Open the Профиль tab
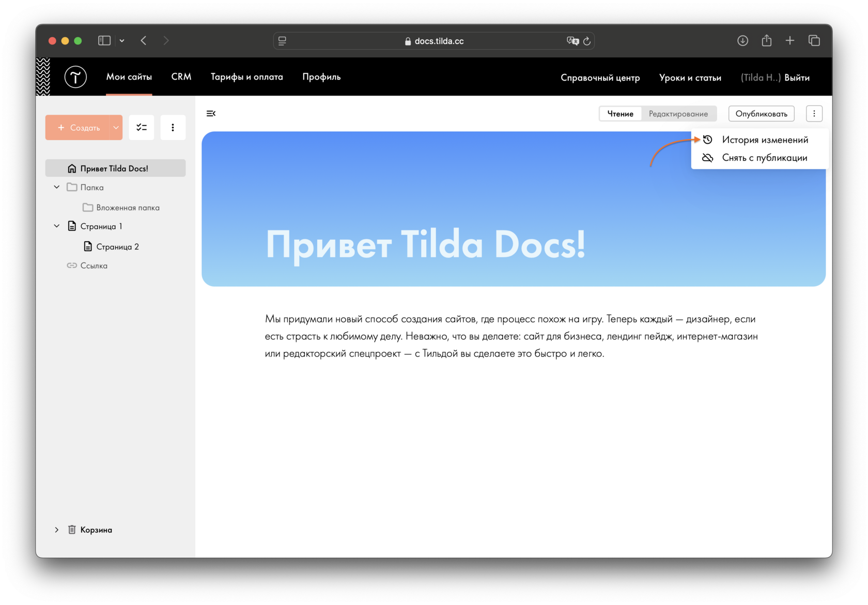The image size is (868, 605). point(321,77)
